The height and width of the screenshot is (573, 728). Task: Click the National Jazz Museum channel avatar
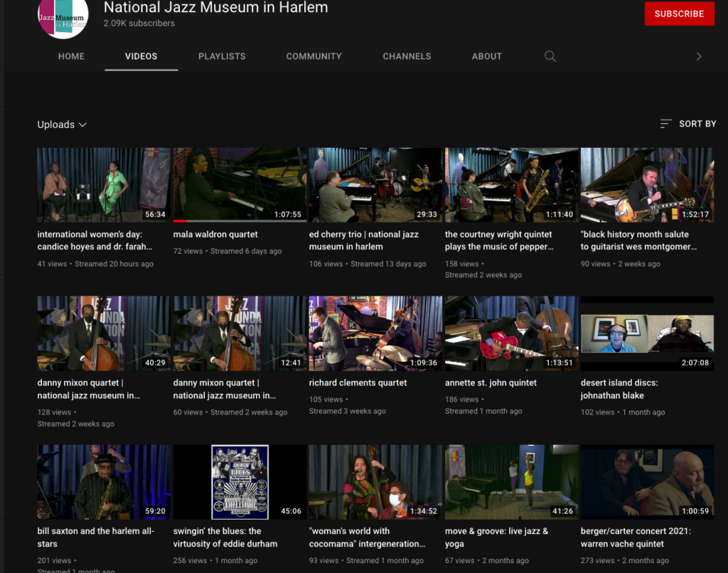63,17
